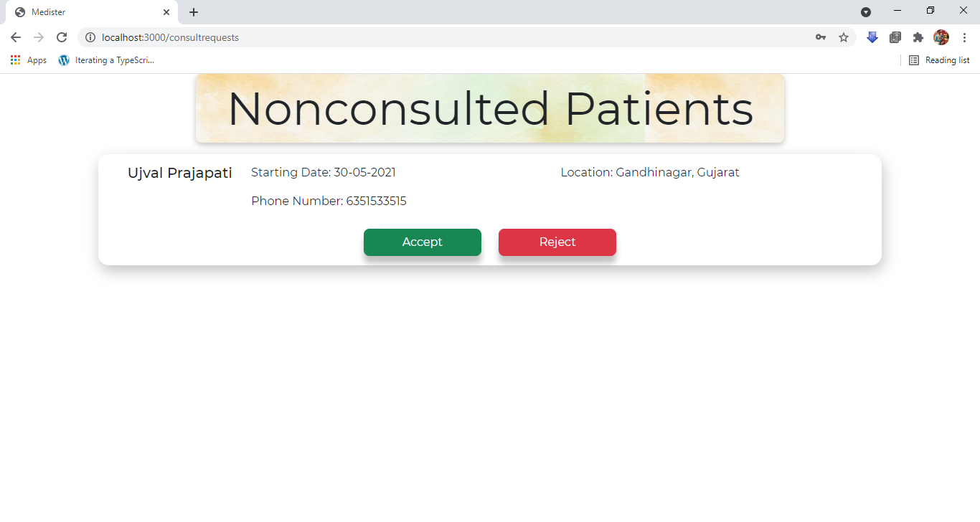
Task: Click the site info icon in address bar
Action: tap(90, 37)
